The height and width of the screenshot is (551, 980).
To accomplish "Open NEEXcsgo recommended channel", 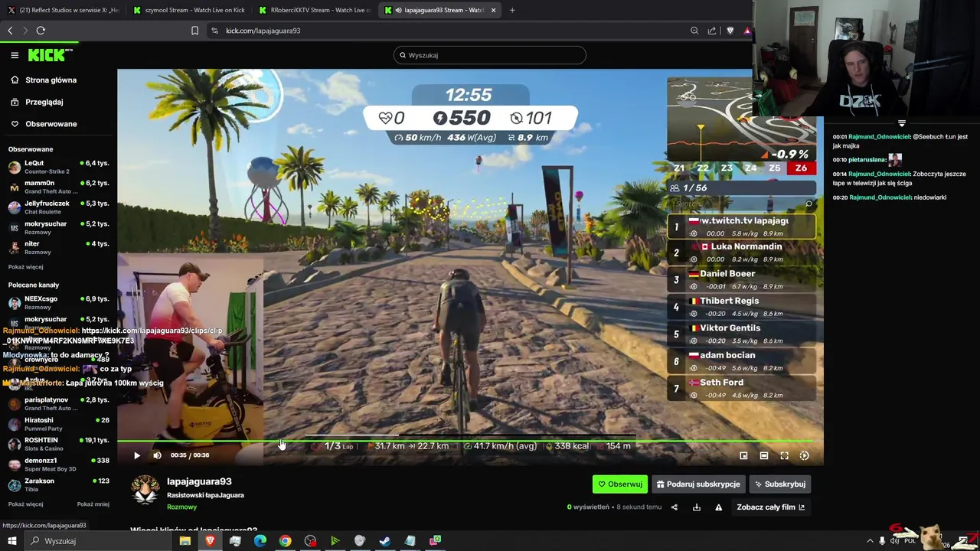I will click(58, 302).
